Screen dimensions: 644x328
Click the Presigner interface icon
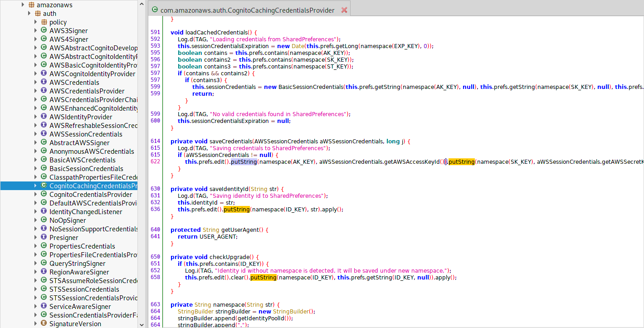[44, 238]
